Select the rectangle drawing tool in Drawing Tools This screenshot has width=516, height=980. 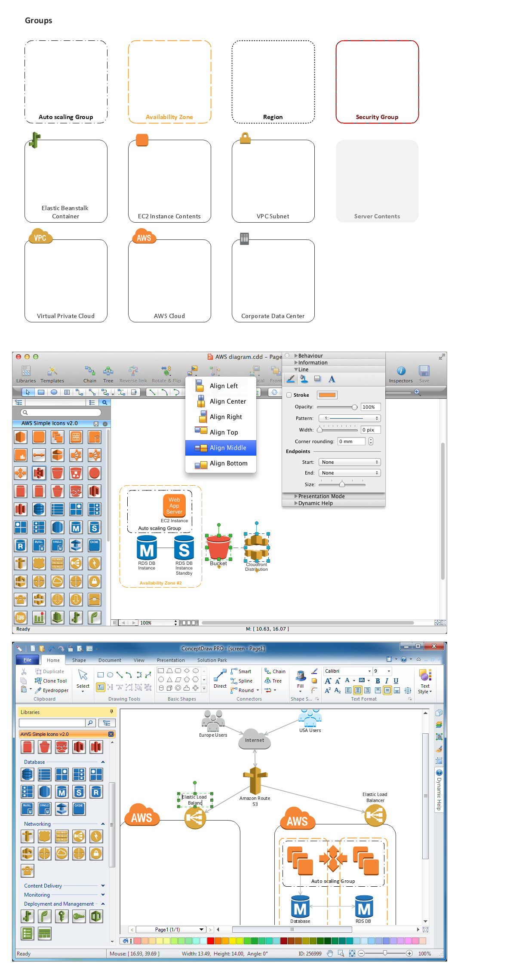point(101,675)
